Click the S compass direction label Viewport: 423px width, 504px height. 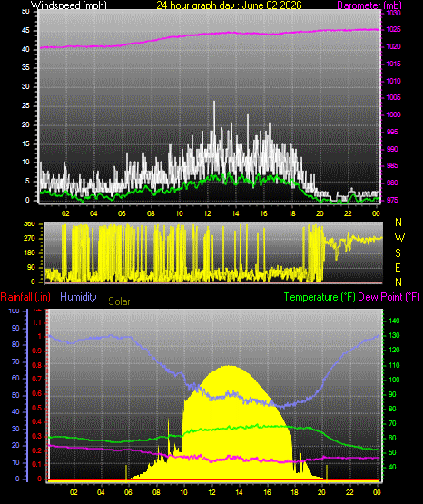398,253
